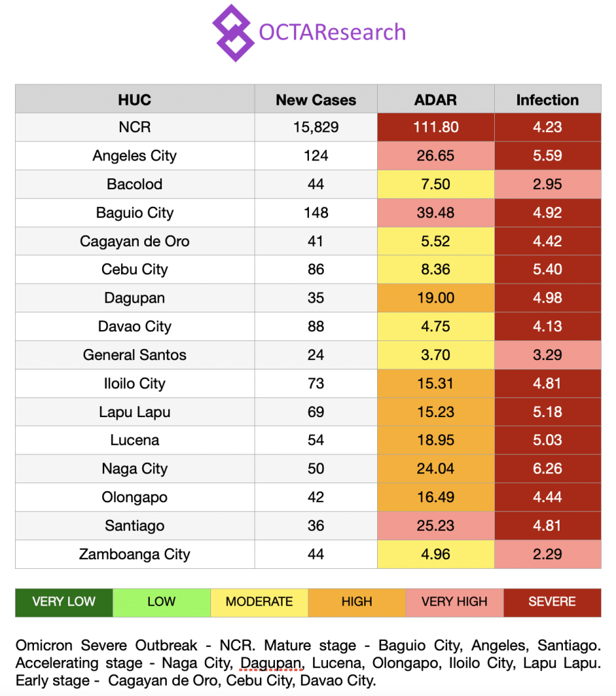This screenshot has height=696, width=616.
Task: Select the Baguio City row label
Action: point(135,213)
